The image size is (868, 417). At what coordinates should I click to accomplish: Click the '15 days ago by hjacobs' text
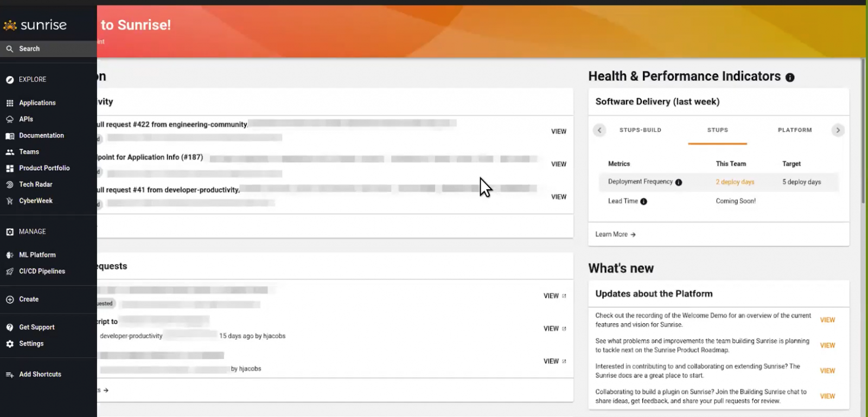coord(252,336)
